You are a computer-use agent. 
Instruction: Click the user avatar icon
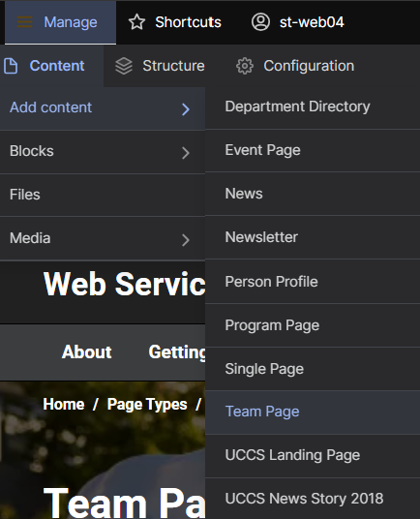point(260,22)
